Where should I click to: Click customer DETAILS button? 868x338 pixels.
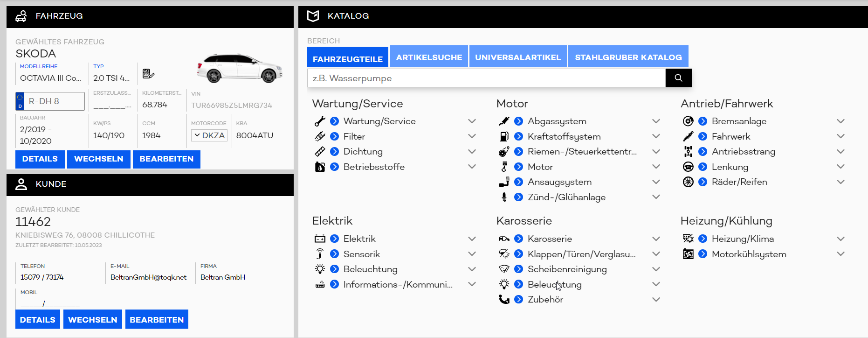coord(38,319)
